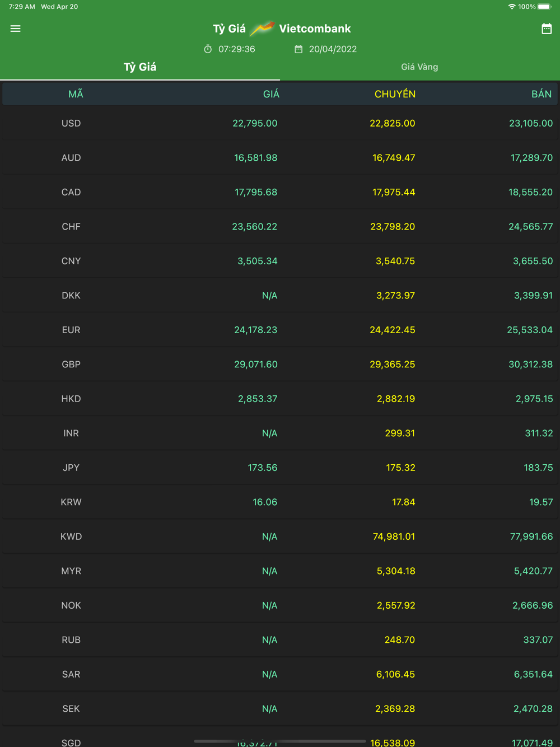Switch to the Giá Vàng tab
Viewport: 560px width, 747px height.
point(419,67)
